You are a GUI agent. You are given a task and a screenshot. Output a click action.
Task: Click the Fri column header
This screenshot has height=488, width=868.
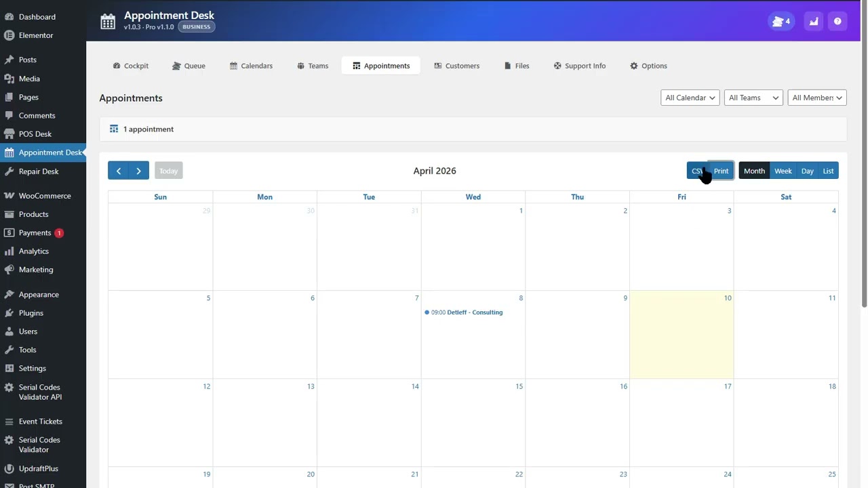pos(682,197)
